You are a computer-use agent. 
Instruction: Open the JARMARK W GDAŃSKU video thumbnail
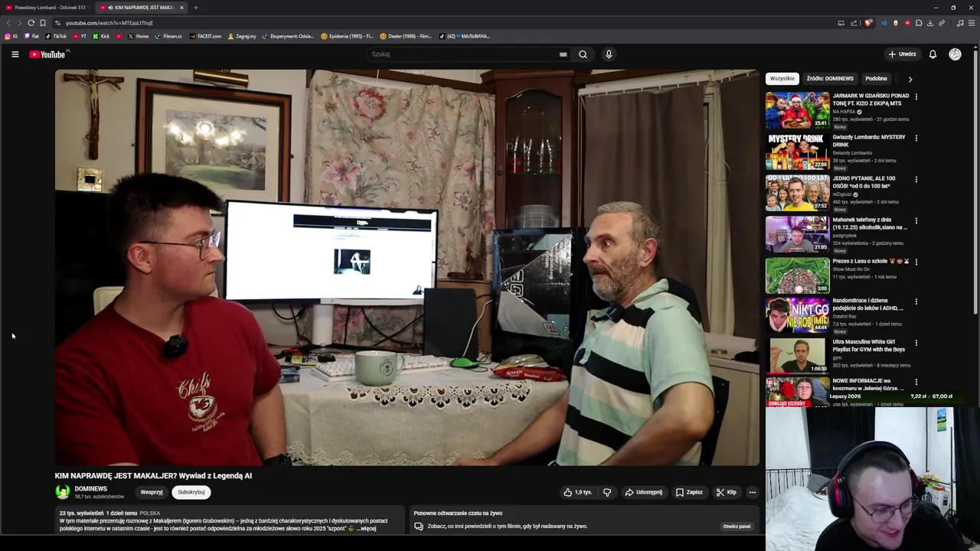tap(797, 110)
